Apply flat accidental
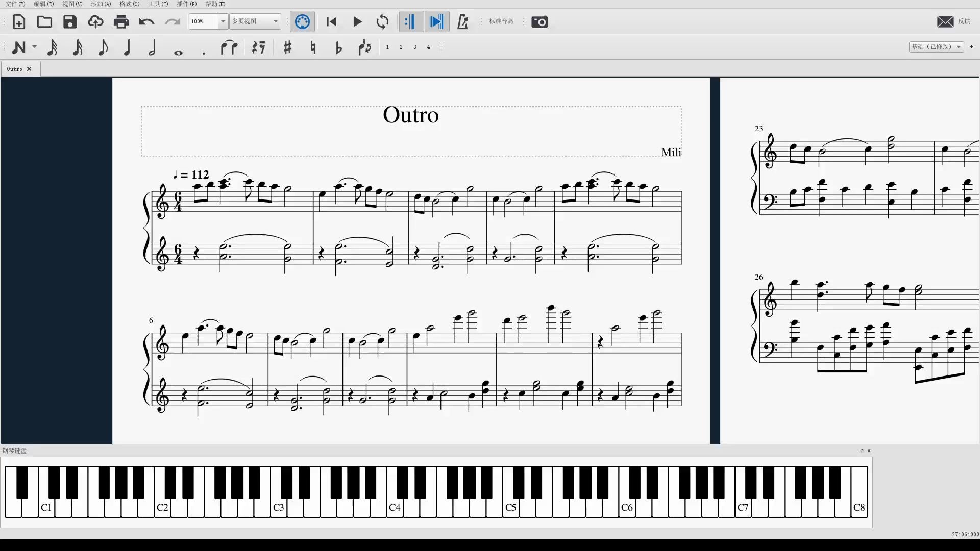 click(338, 47)
